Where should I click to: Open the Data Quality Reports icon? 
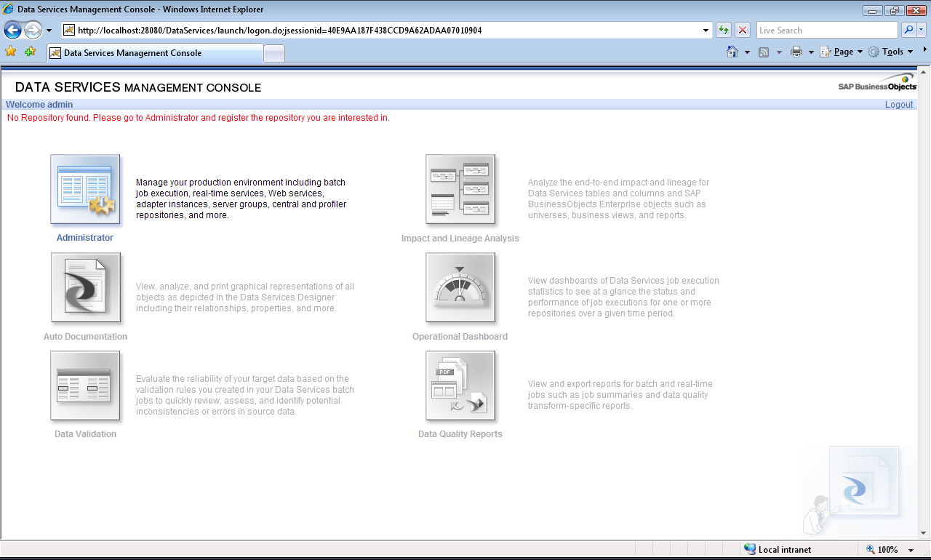click(x=460, y=385)
